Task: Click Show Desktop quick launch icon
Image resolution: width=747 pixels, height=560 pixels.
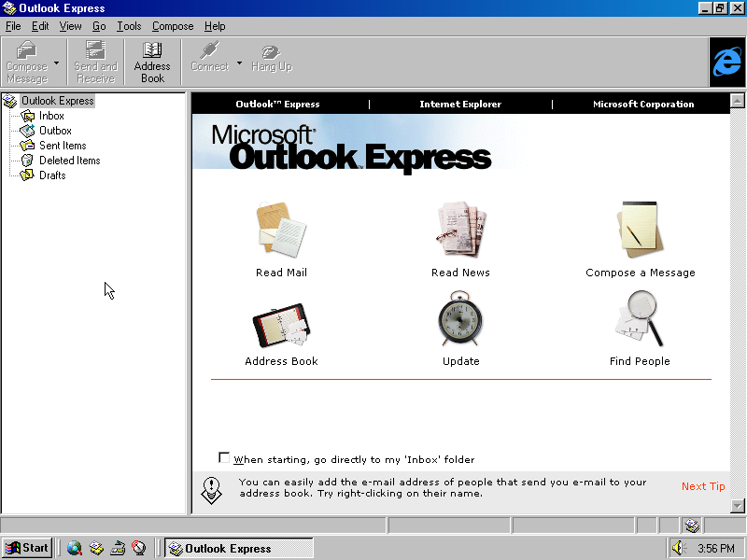Action: point(118,548)
